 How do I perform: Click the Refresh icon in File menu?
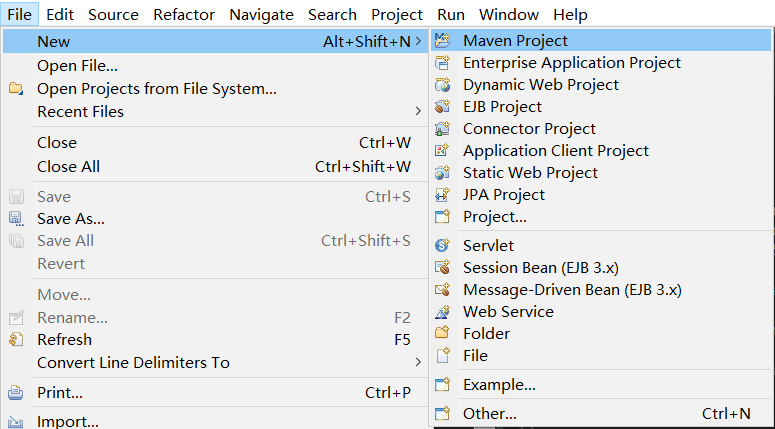click(16, 340)
